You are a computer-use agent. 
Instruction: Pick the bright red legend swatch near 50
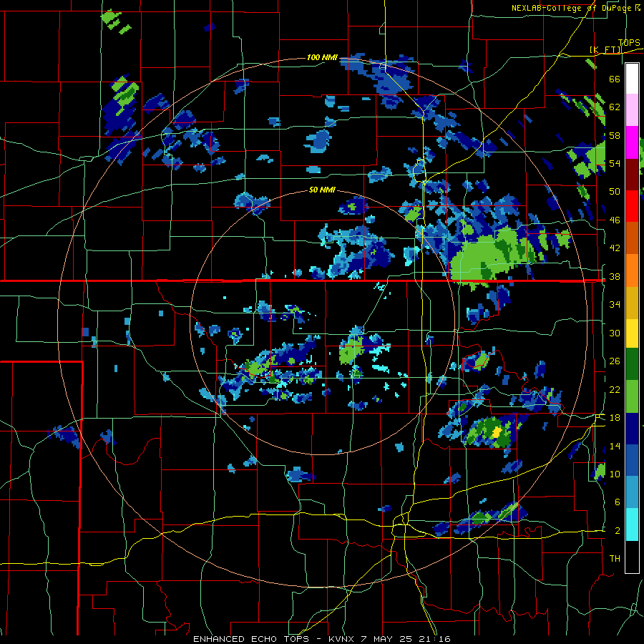tap(632, 206)
